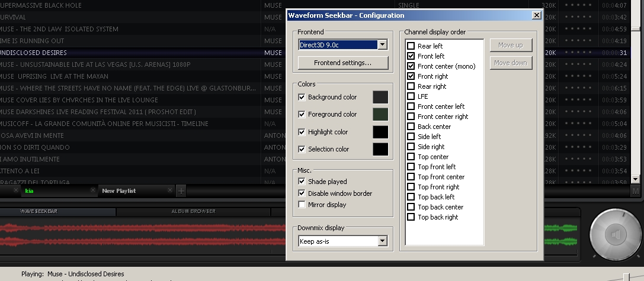The image size is (644, 281).
Task: Select Top front center channel label
Action: click(x=441, y=177)
